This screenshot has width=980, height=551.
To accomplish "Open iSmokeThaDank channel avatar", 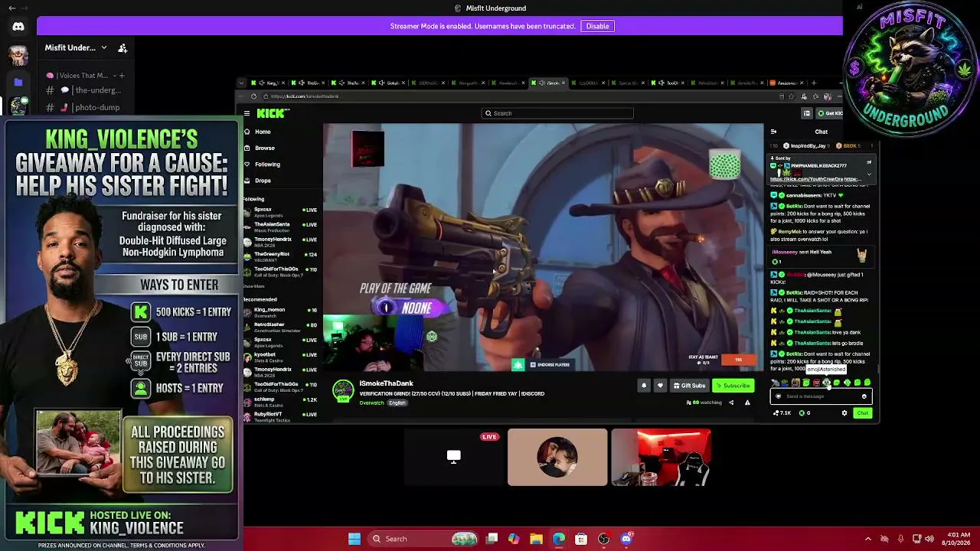I will pos(343,390).
